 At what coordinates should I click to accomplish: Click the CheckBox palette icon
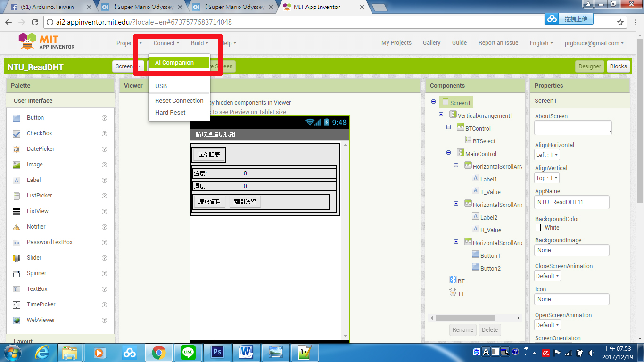tap(17, 133)
